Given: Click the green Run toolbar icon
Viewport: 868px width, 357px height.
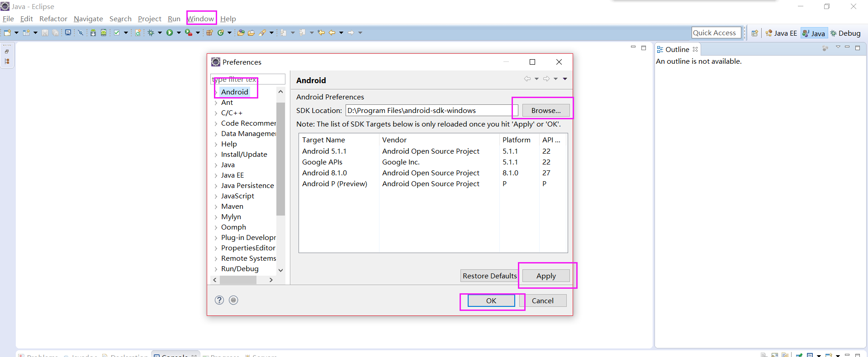Looking at the screenshot, I should 170,33.
